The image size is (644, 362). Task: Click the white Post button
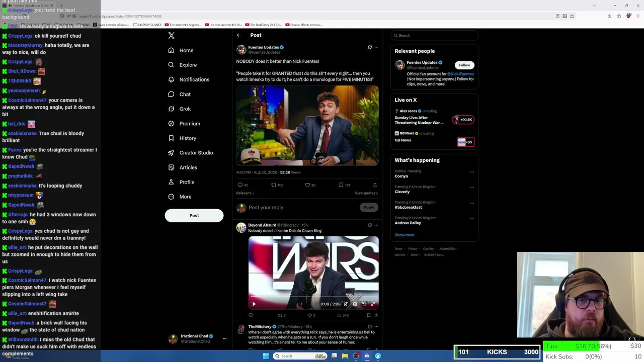(194, 215)
